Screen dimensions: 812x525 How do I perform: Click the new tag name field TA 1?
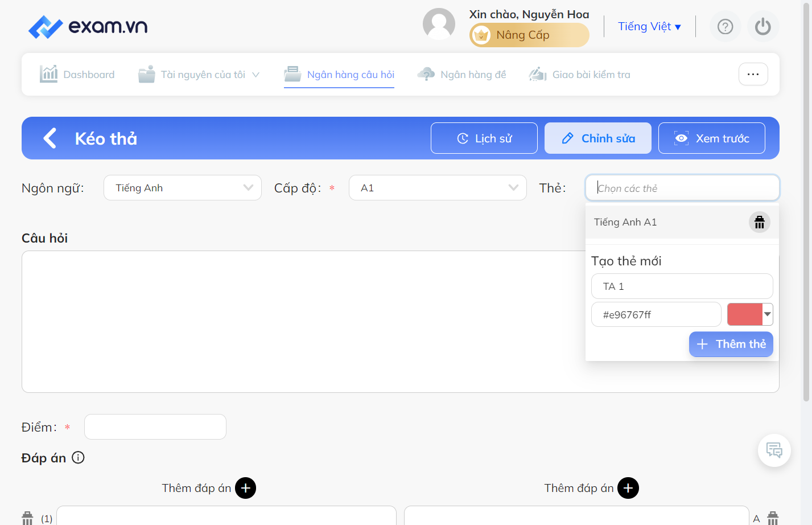coord(682,286)
